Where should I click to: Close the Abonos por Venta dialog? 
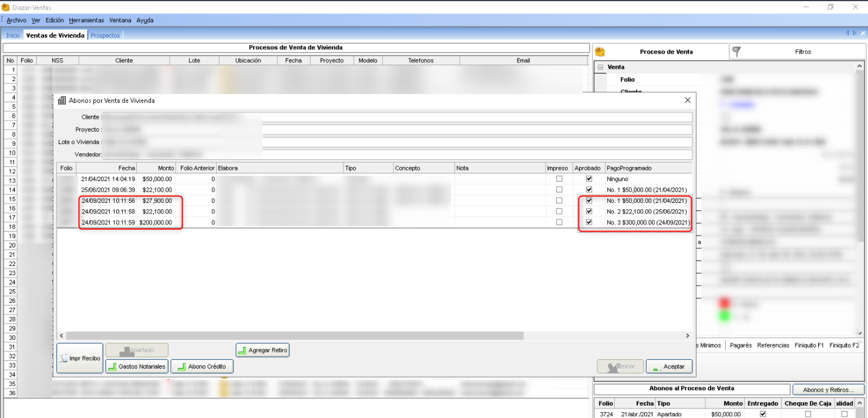(x=688, y=101)
